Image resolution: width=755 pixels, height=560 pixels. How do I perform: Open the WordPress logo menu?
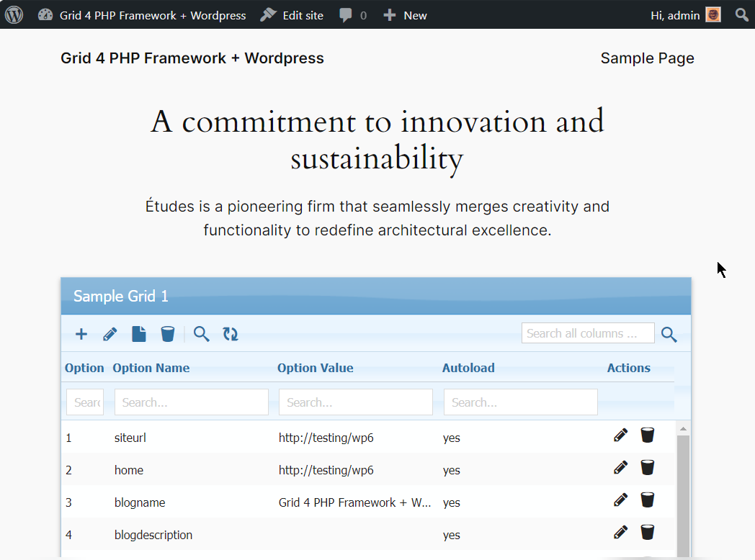pos(14,15)
